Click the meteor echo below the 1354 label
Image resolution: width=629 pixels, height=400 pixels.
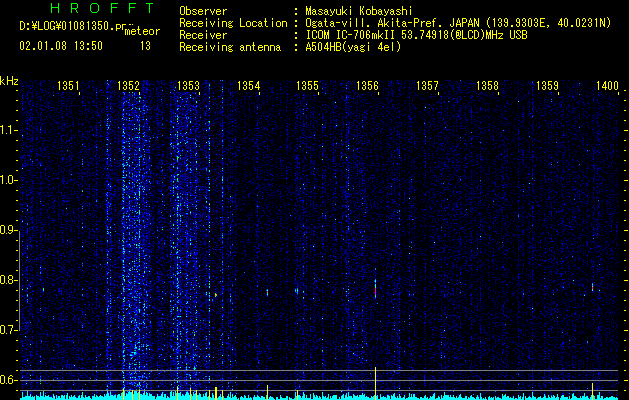267,292
